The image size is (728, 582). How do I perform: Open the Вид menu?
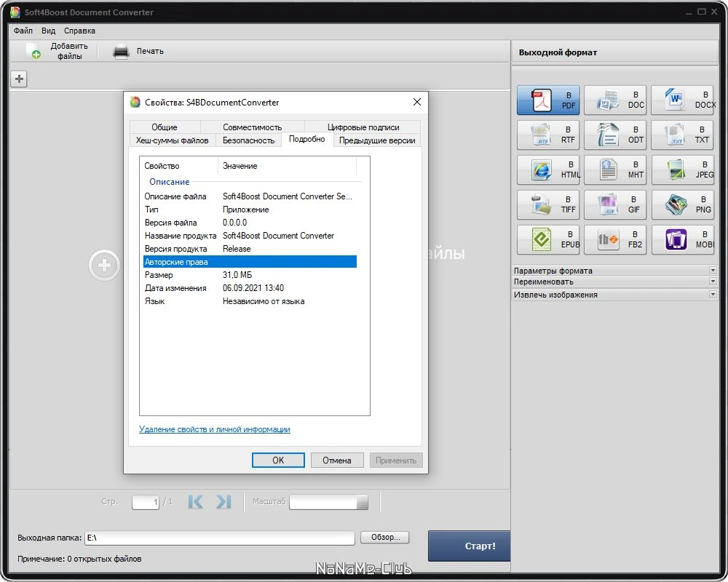click(48, 31)
